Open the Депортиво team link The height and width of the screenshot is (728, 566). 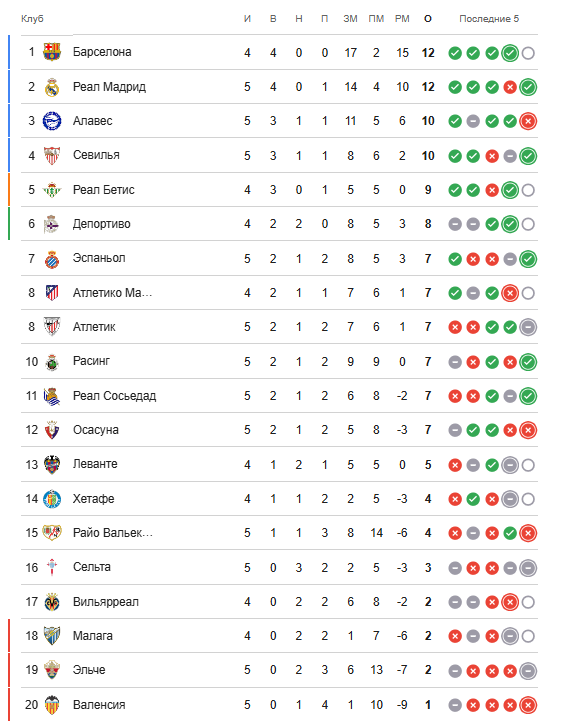point(102,224)
